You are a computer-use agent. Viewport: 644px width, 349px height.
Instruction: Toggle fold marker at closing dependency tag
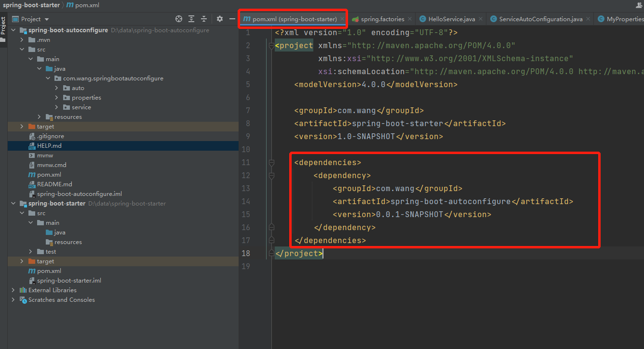pyautogui.click(x=271, y=227)
